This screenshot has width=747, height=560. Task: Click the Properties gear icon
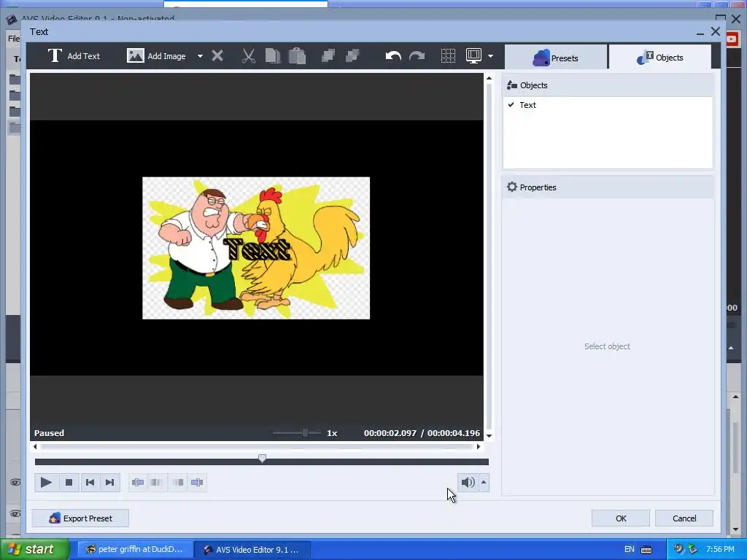coord(512,187)
